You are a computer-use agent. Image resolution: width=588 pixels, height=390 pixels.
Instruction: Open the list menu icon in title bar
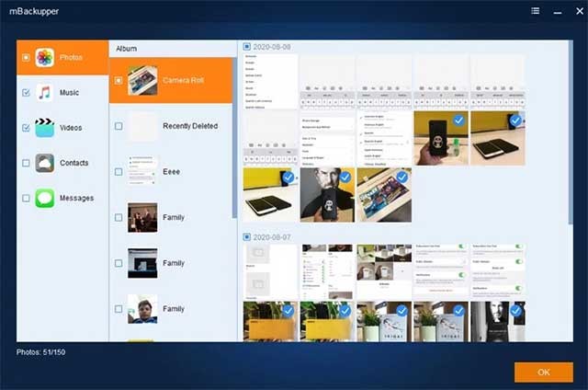click(x=536, y=11)
